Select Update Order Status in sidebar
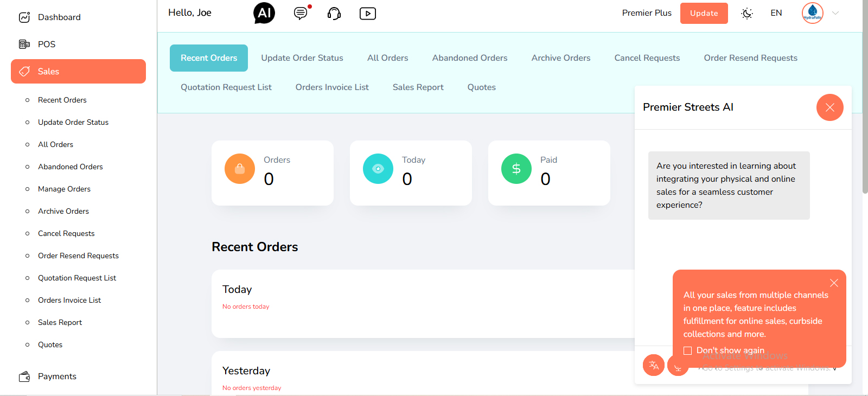 (x=73, y=123)
